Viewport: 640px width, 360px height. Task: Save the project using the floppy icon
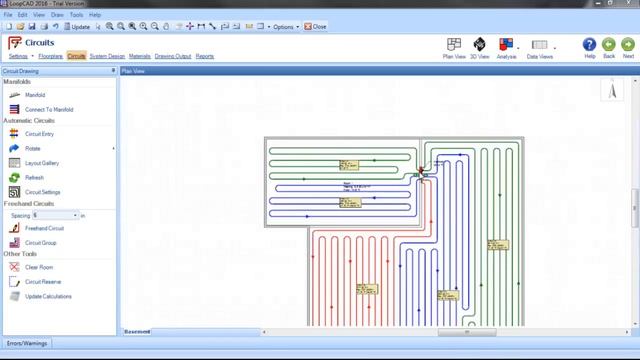point(32,27)
